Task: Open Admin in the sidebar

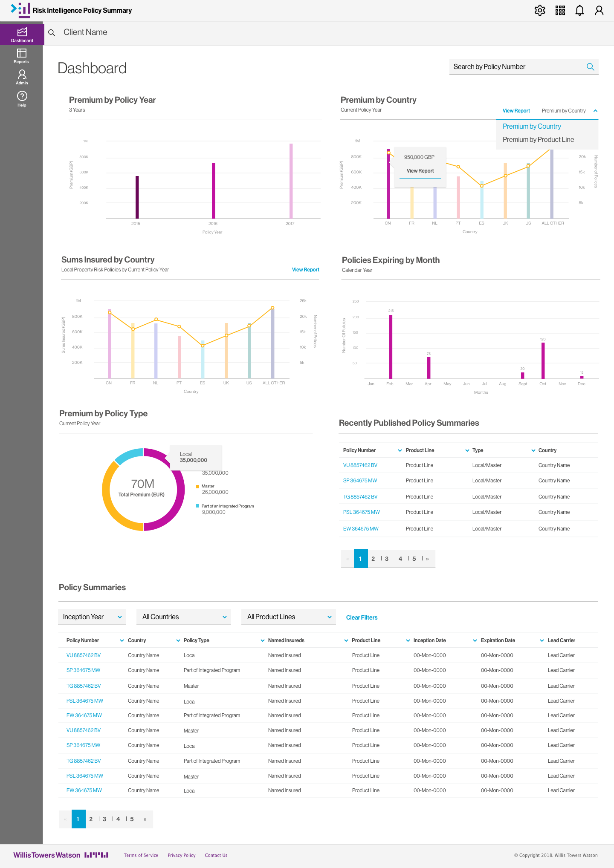Action: (x=22, y=77)
